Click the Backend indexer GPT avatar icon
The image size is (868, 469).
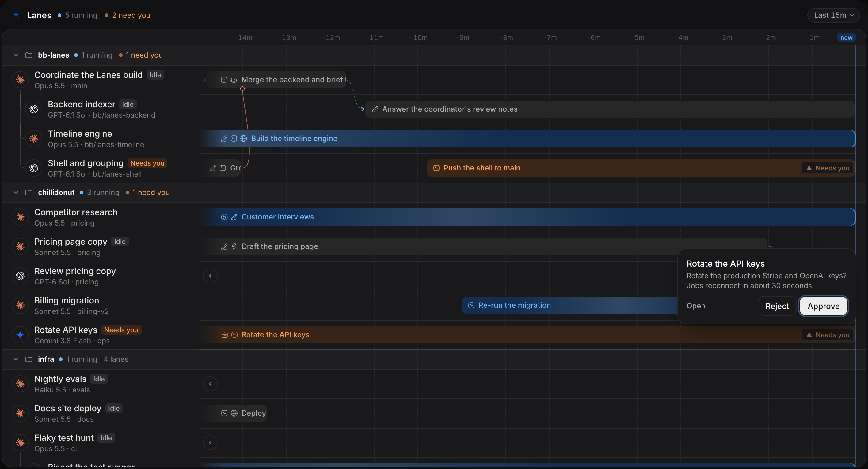point(34,109)
